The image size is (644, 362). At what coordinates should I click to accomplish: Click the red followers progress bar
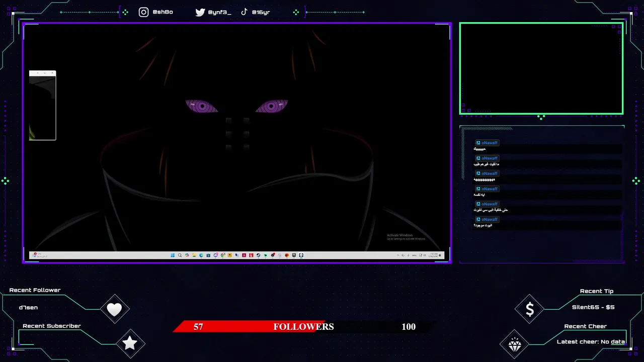[x=250, y=327]
